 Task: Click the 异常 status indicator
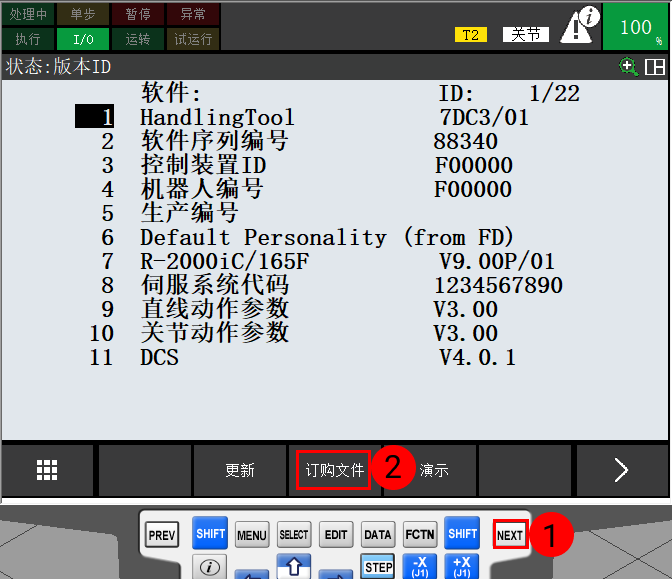193,14
